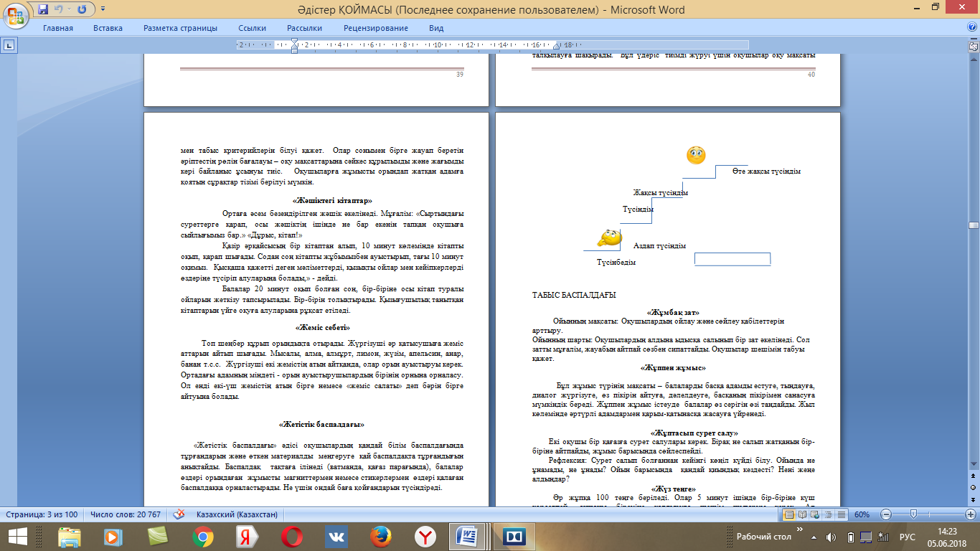Open the Вид ribbon tab

pyautogui.click(x=436, y=28)
